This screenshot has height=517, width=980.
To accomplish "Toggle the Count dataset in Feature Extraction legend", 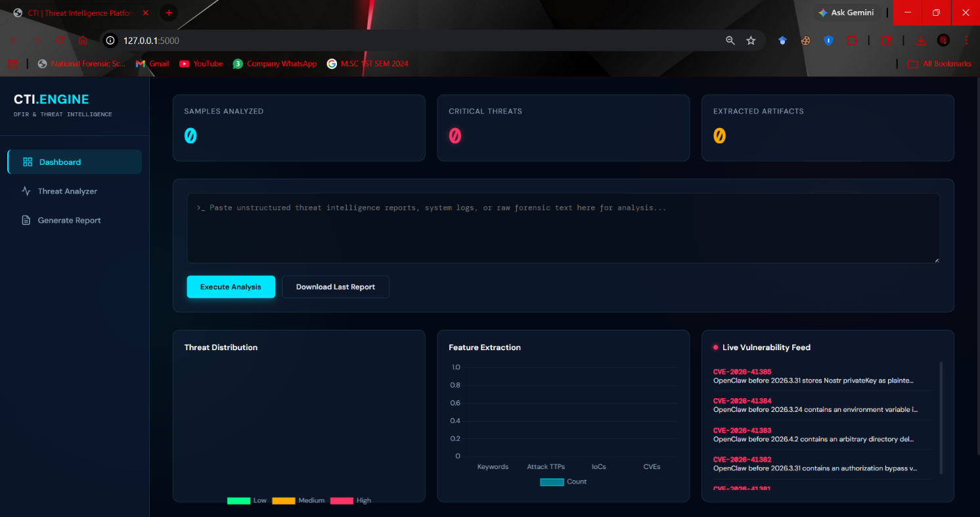I will click(x=564, y=482).
